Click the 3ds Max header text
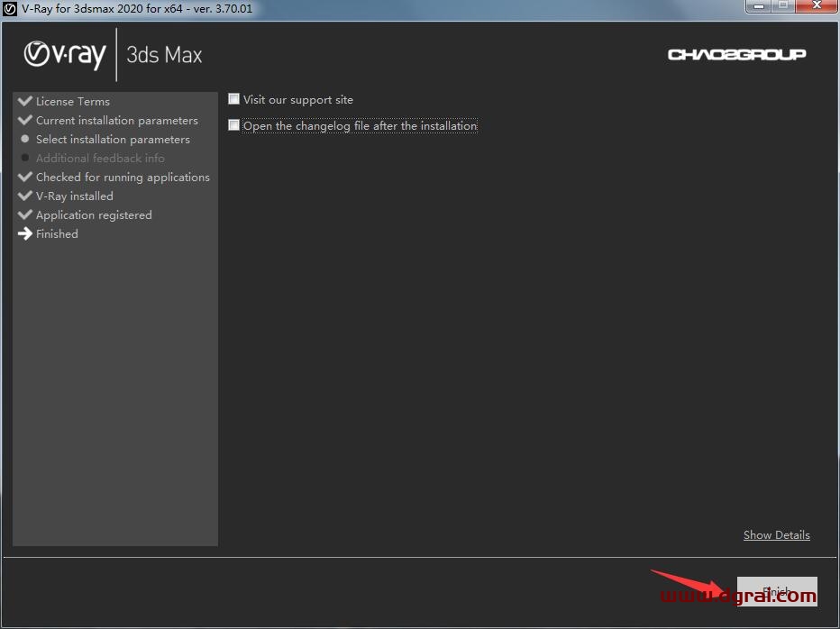Image resolution: width=840 pixels, height=629 pixels. (x=164, y=54)
